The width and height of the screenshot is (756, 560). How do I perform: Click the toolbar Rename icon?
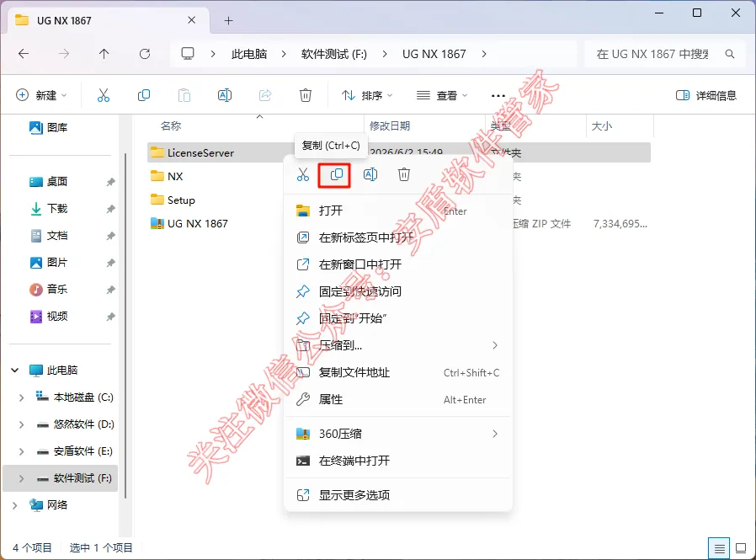click(x=225, y=95)
